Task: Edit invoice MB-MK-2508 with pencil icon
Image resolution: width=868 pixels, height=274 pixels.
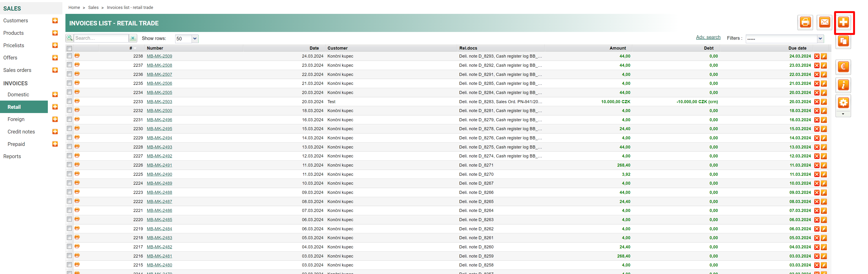Action: click(824, 66)
